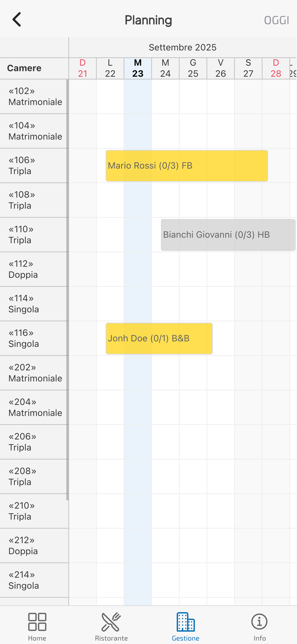Open Jonh Doe B&B reservation
Image resolution: width=297 pixels, height=644 pixels.
pyautogui.click(x=159, y=339)
